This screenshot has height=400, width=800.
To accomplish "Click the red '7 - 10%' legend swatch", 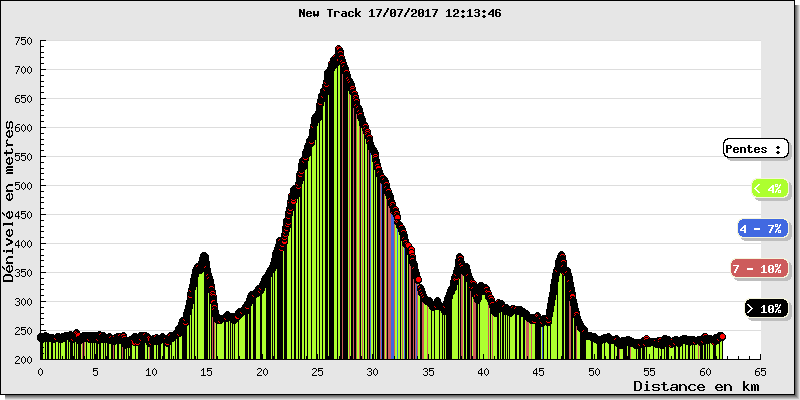I will [760, 269].
